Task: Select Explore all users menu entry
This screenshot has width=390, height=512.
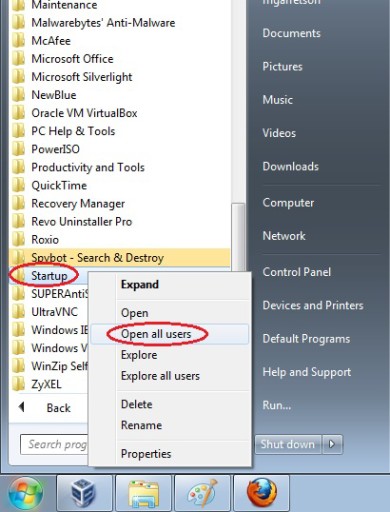Action: [160, 376]
